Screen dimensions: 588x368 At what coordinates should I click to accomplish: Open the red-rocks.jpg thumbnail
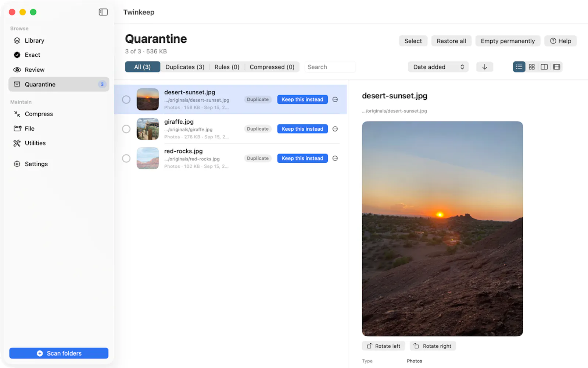148,158
